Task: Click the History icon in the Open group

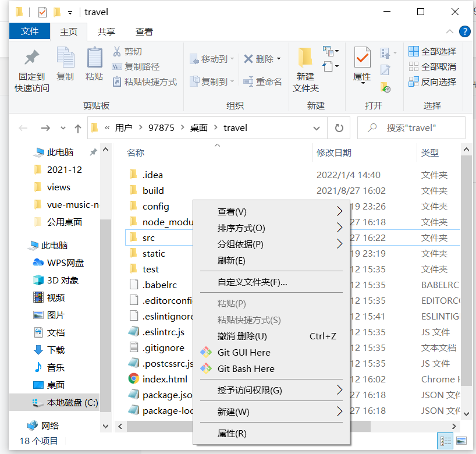Action: click(x=385, y=88)
